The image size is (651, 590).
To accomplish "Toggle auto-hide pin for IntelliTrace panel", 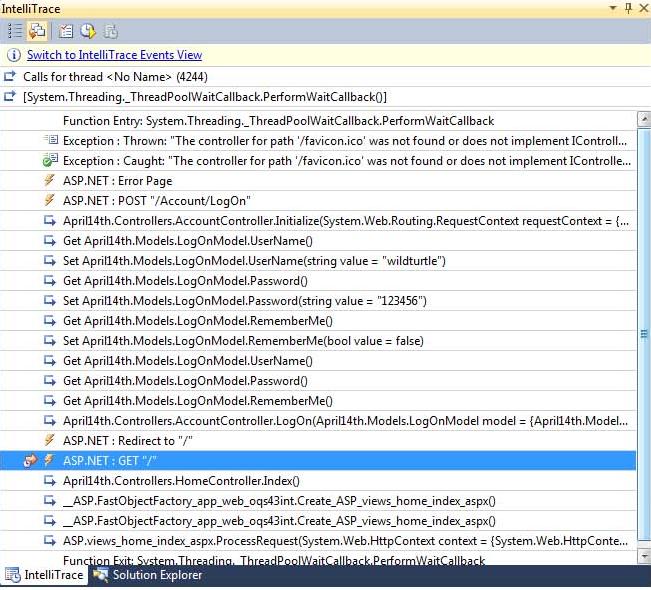I will [628, 8].
